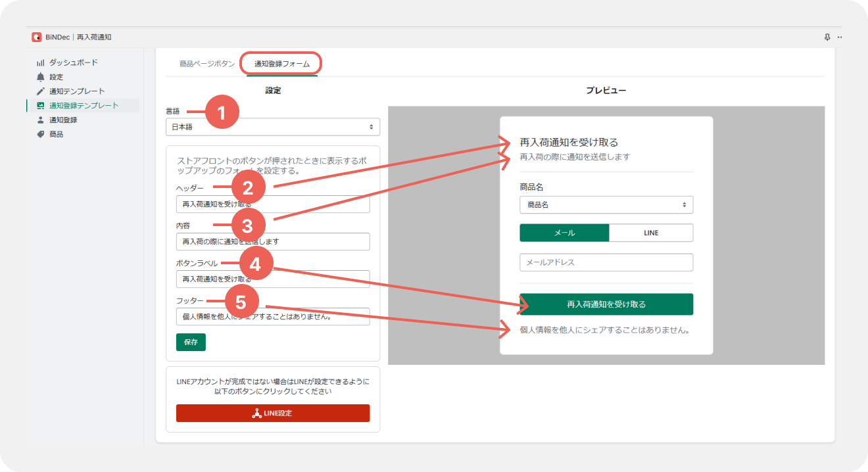
Task: Select メール notification method in preview
Action: click(x=564, y=233)
